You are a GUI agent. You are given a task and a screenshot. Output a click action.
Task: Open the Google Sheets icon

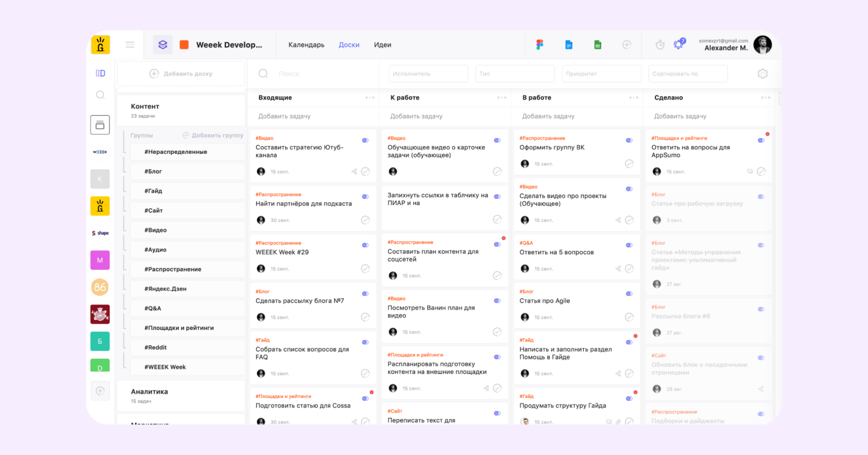(598, 45)
